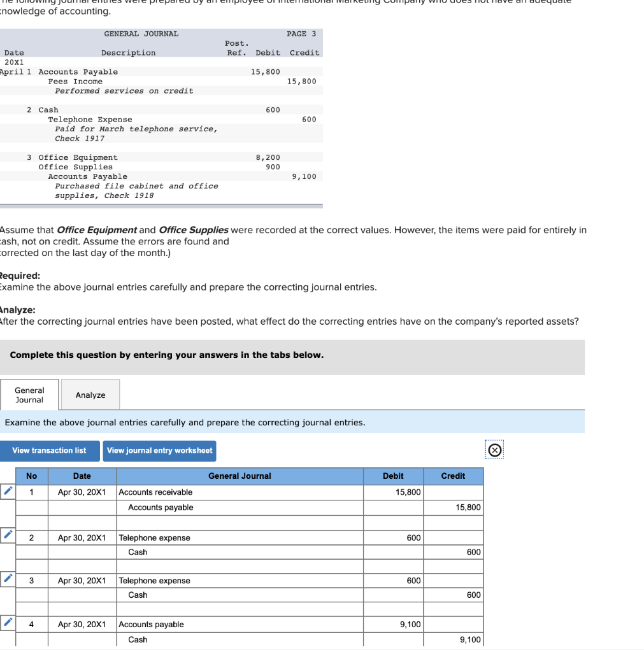Switch to the General Journal tab
Viewport: 644px width, 652px height.
click(x=29, y=395)
